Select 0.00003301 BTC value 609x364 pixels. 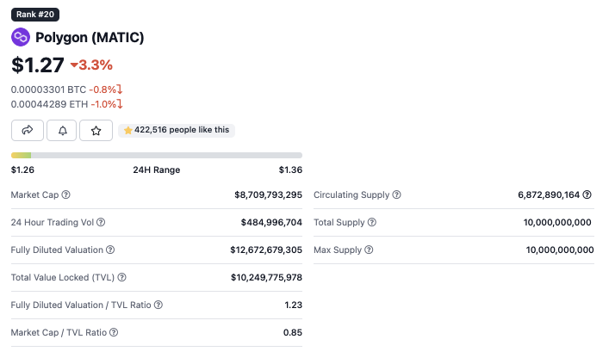[48, 89]
